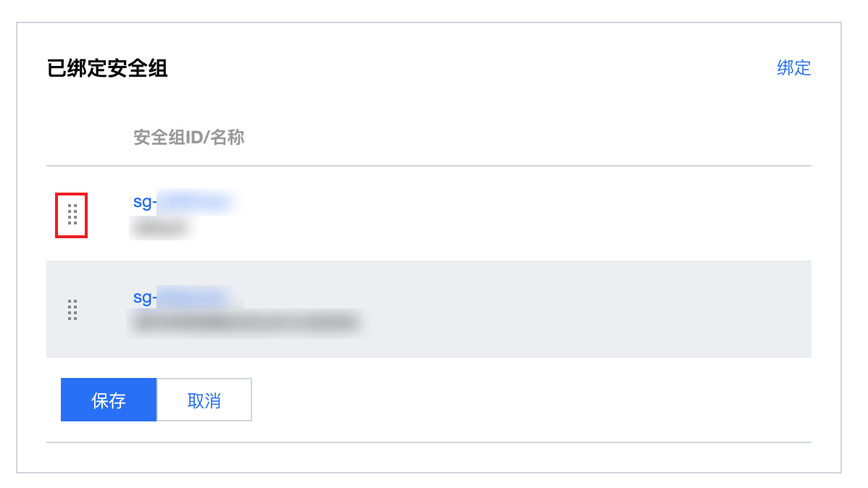This screenshot has width=868, height=488.
Task: Click the 取消 cancel button
Action: [204, 400]
